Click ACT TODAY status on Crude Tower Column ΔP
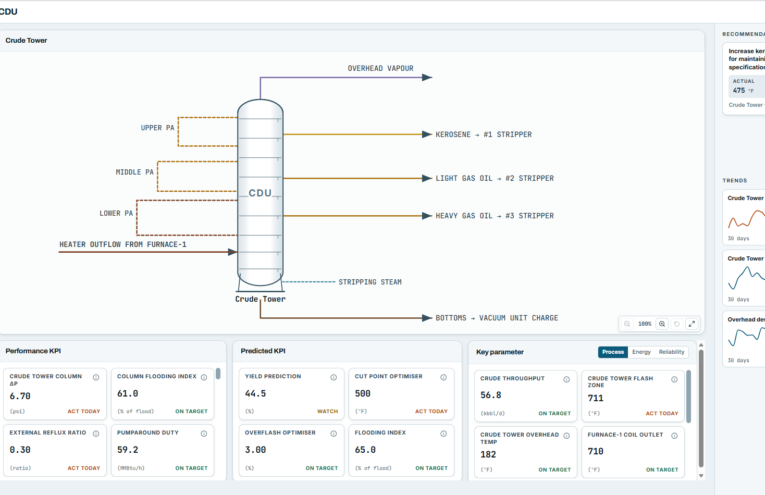 click(84, 412)
